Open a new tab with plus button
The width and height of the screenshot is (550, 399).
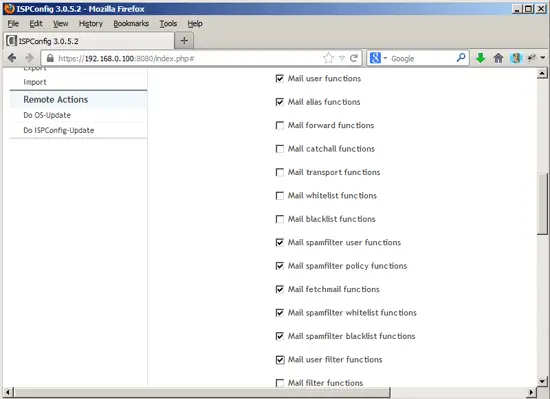click(184, 41)
